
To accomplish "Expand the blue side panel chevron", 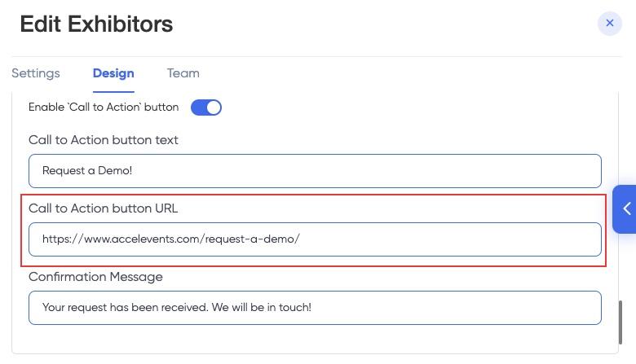I will click(625, 209).
